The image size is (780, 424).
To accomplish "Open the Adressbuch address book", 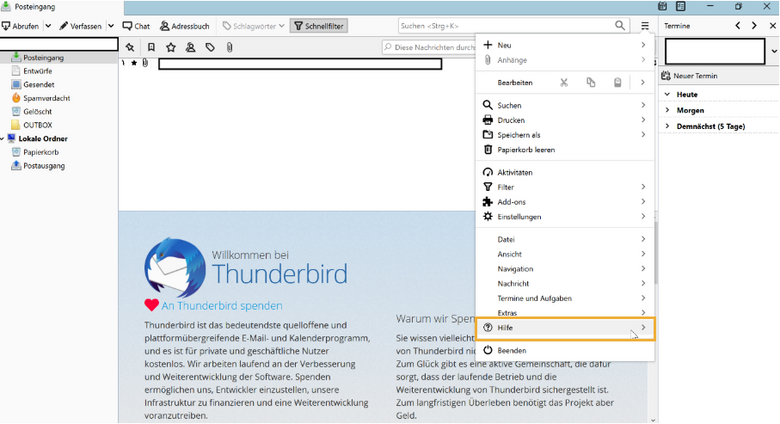I will click(185, 26).
